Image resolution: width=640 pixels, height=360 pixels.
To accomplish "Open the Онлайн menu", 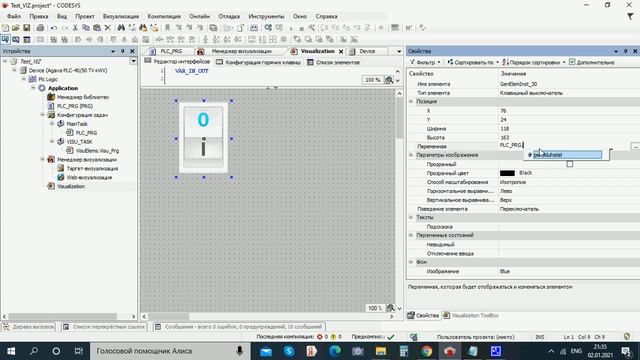I will [x=200, y=16].
